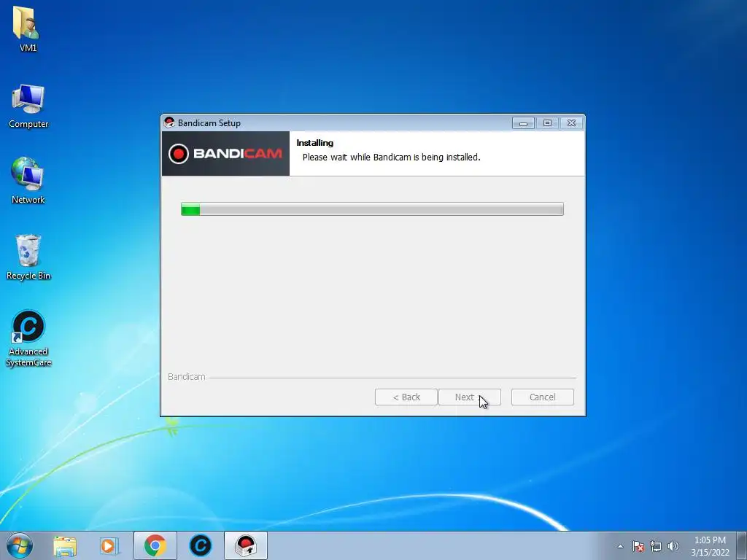This screenshot has height=560, width=747.
Task: Click the 'Bandicam Setup' window title
Action: click(x=209, y=123)
